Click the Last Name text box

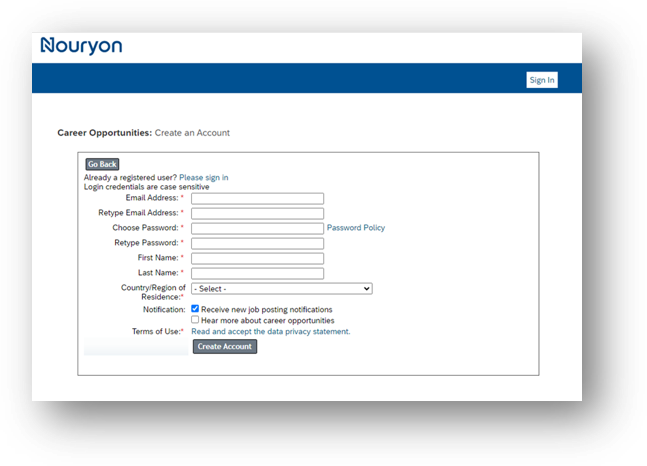(257, 273)
